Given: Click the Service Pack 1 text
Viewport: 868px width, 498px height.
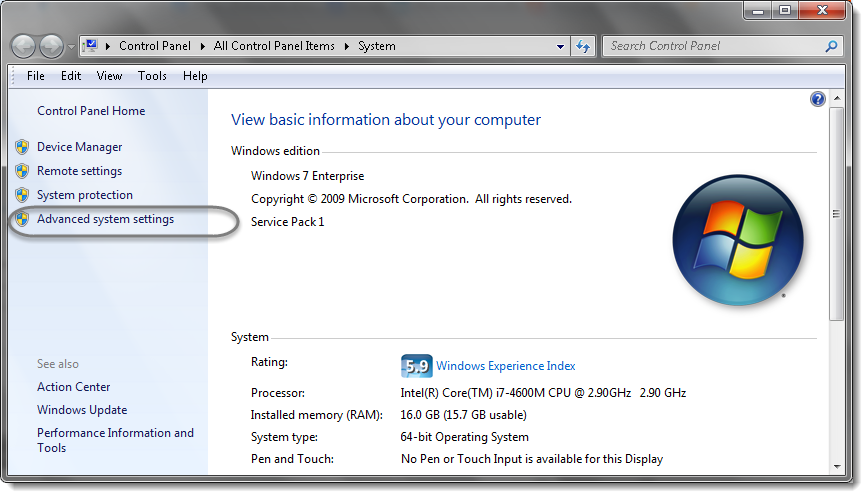Looking at the screenshot, I should pyautogui.click(x=288, y=222).
